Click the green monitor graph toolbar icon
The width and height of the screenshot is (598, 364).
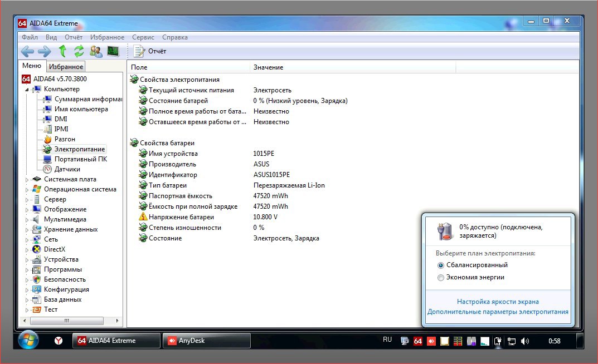click(x=113, y=51)
